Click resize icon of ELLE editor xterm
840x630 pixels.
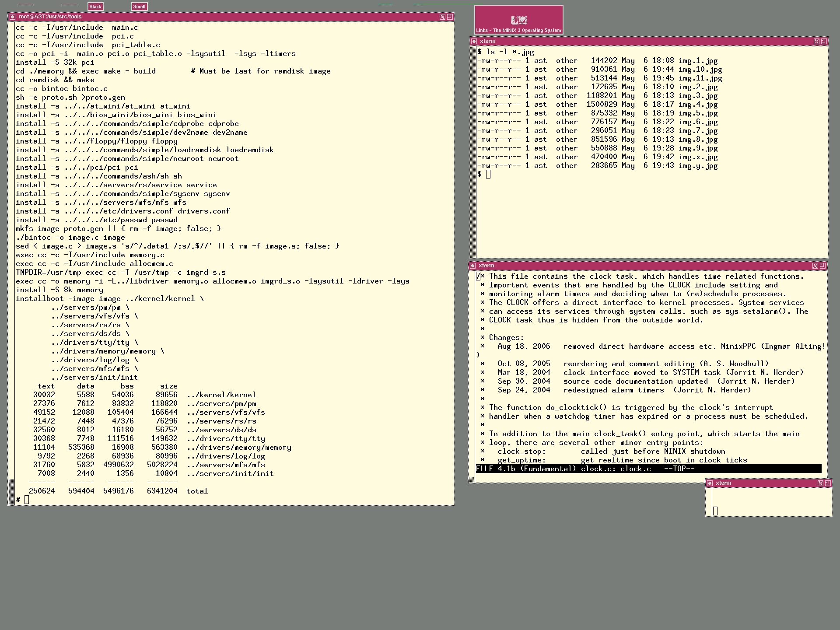tap(822, 266)
